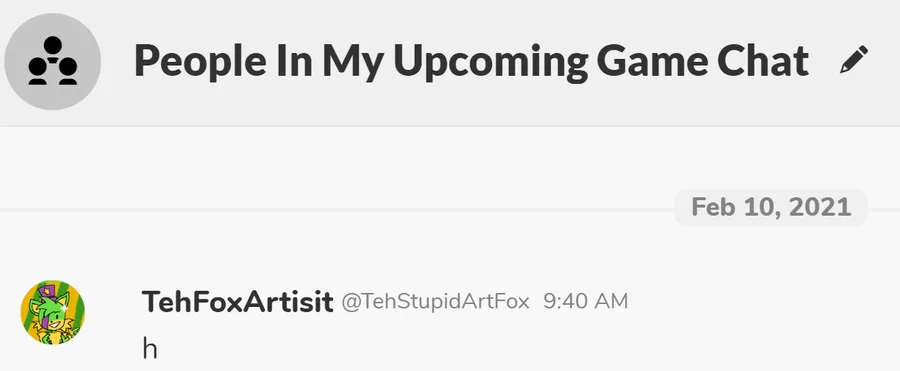Click the pencil edit icon beside chat title

coord(854,60)
